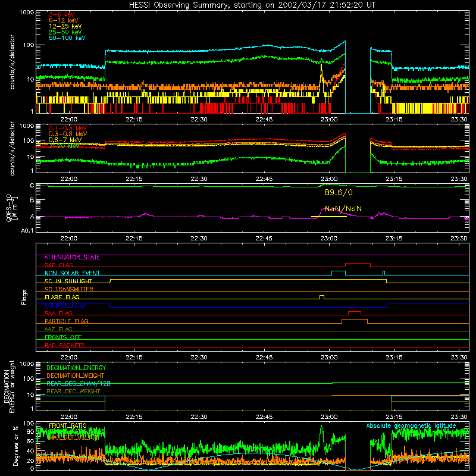Select the BAD_PACKETS flag label
This screenshot has width=476, height=476.
point(65,345)
